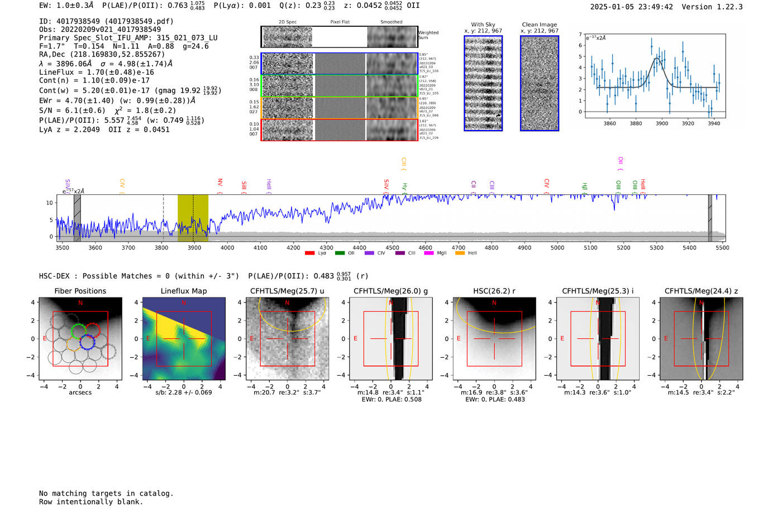Click the timestamp 2025-01-05 23:49:42
This screenshot has height=532, width=782.
click(632, 7)
